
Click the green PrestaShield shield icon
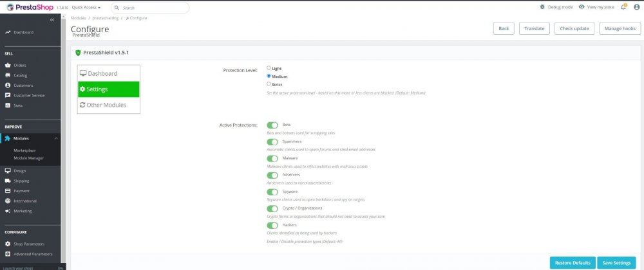pos(78,53)
